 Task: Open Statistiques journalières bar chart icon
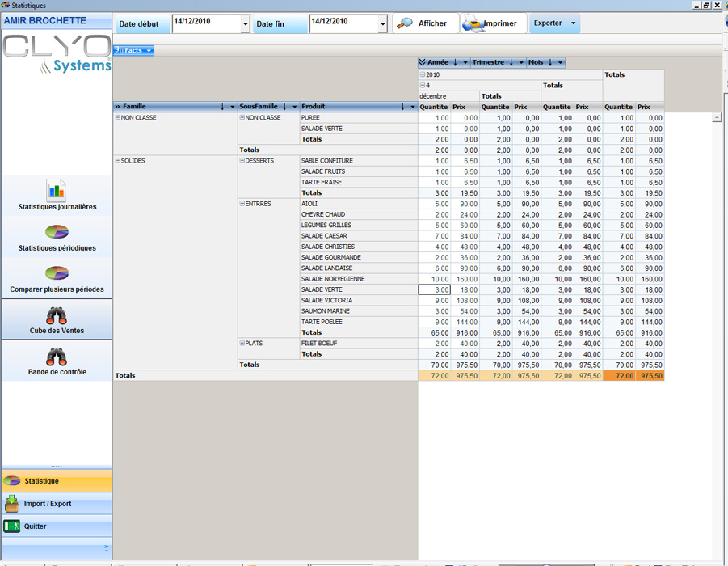pyautogui.click(x=57, y=189)
